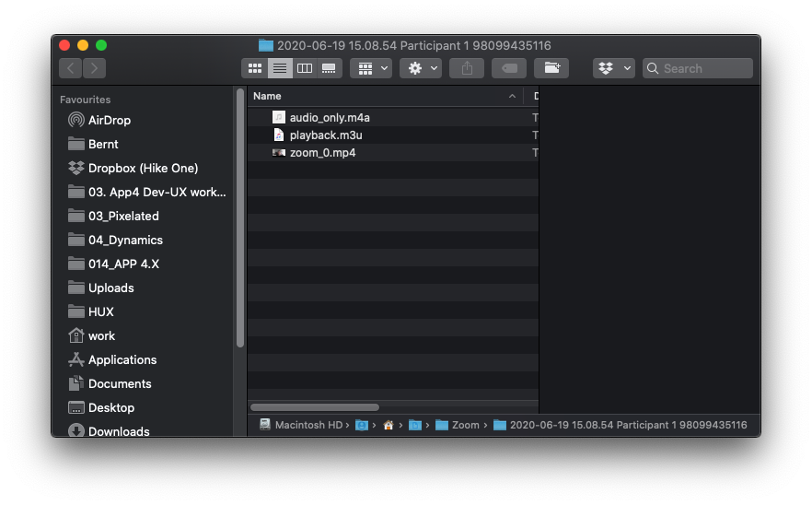Open the Bernt folder in sidebar
The image size is (812, 505).
(93, 144)
